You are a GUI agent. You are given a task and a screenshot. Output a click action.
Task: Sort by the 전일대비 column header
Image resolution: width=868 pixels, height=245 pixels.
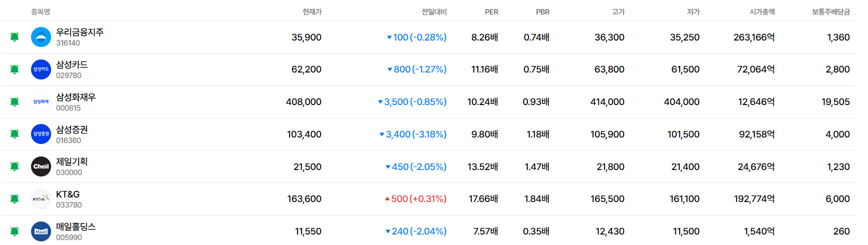[x=434, y=12]
